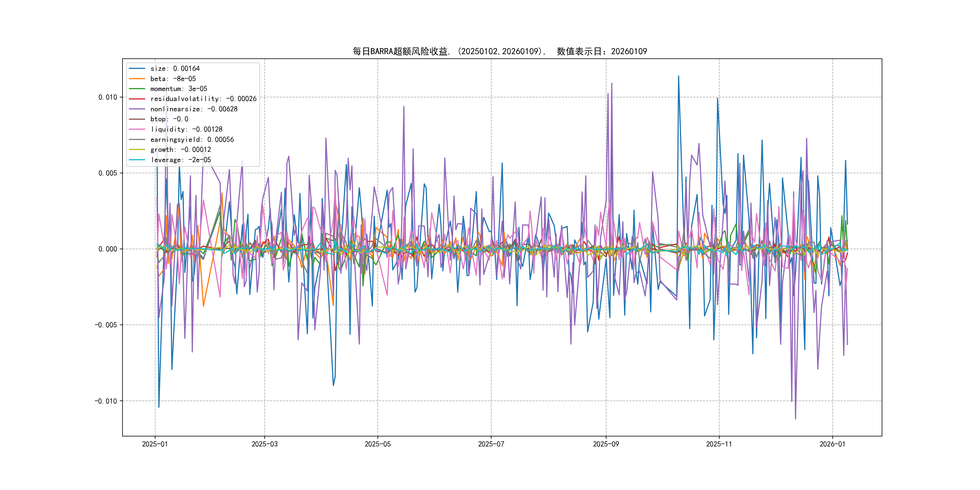This screenshot has height=490, width=980.
Task: Select the residualvolatility: -0.00026 legend label
Action: click(x=203, y=99)
